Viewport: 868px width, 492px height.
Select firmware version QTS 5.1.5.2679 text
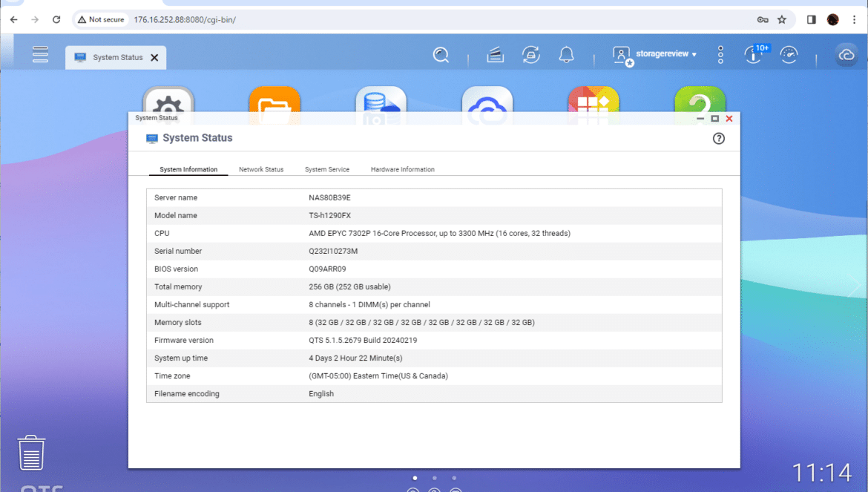click(363, 341)
